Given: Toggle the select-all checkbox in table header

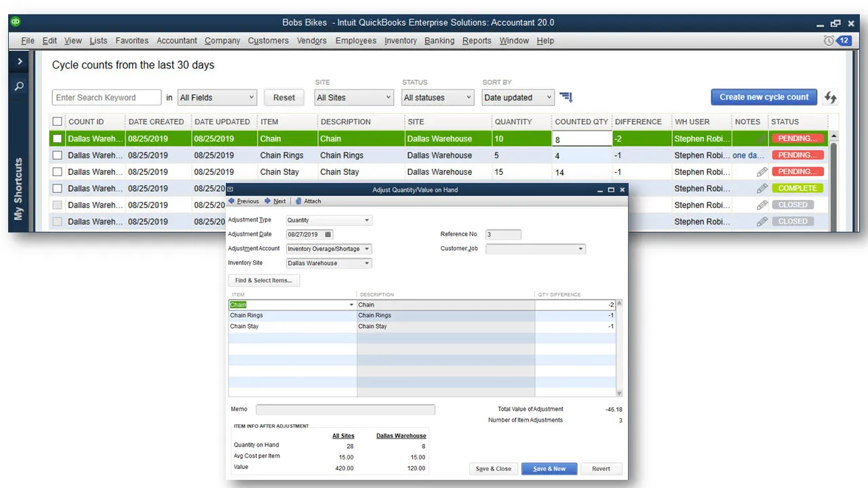Looking at the screenshot, I should pos(58,122).
